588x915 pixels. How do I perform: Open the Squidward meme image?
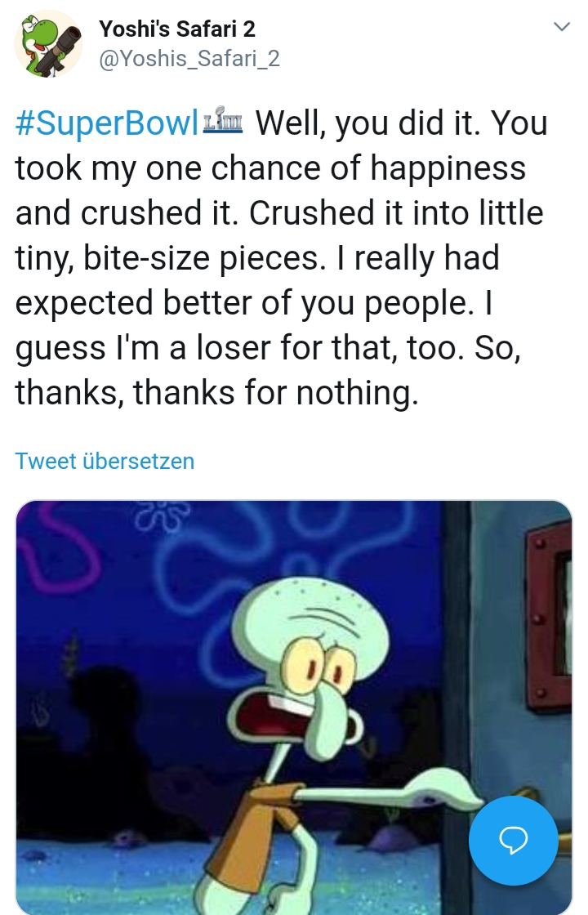tap(294, 707)
